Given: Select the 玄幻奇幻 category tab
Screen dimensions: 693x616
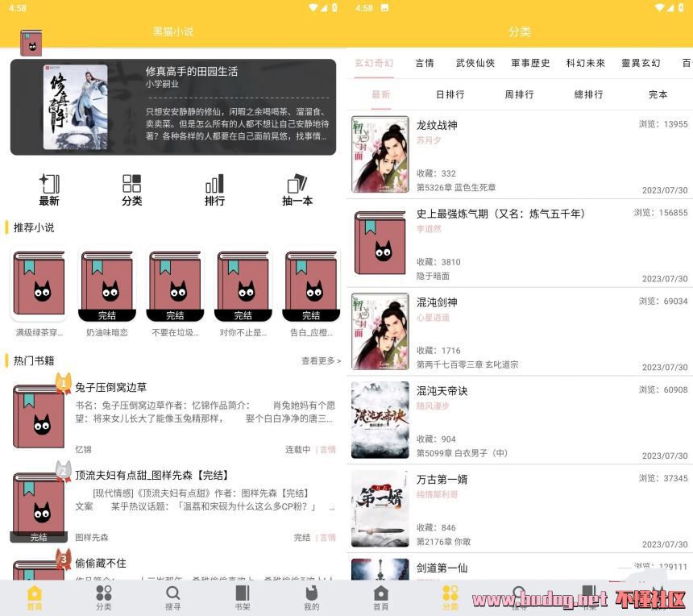Looking at the screenshot, I should [374, 63].
